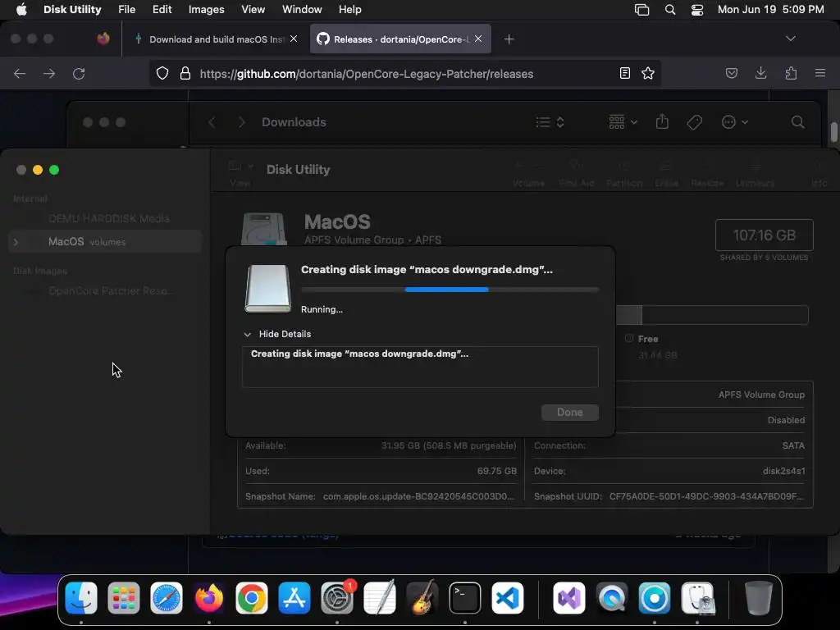The image size is (840, 630).
Task: Close the Download and build macOS tab
Action: (294, 39)
